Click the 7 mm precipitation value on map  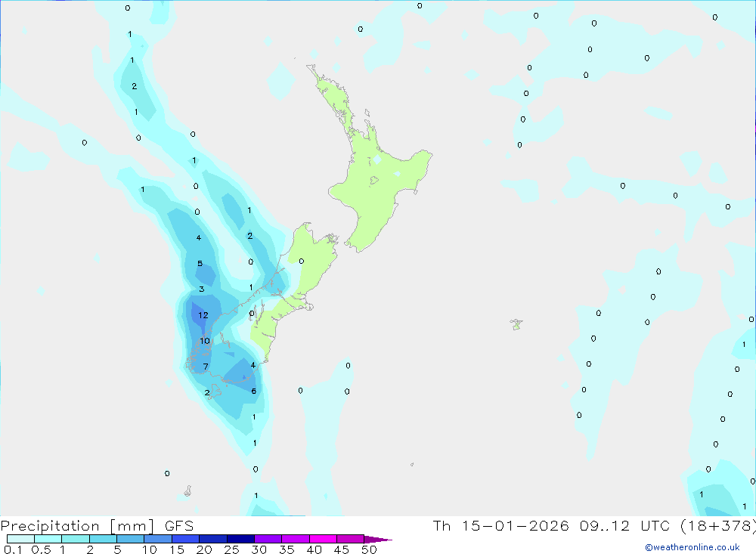206,367
